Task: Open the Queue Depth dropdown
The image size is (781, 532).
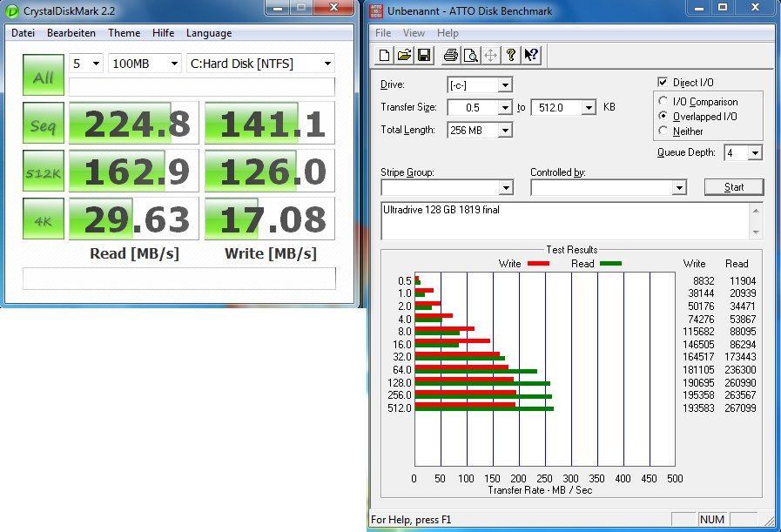Action: [755, 153]
